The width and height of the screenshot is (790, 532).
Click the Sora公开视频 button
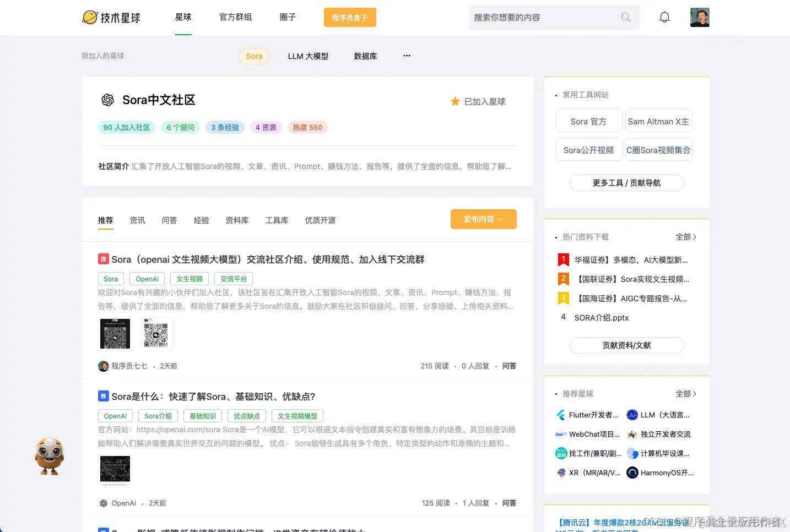(x=589, y=150)
